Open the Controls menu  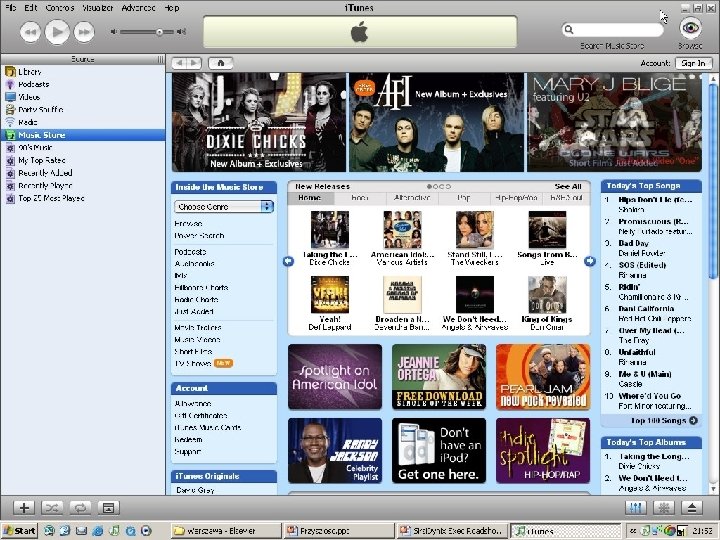coord(60,8)
